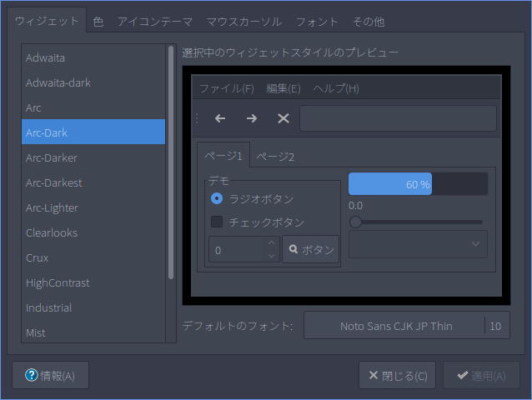The width and height of the screenshot is (532, 400).
Task: Click the 60 % progress bar
Action: (419, 183)
